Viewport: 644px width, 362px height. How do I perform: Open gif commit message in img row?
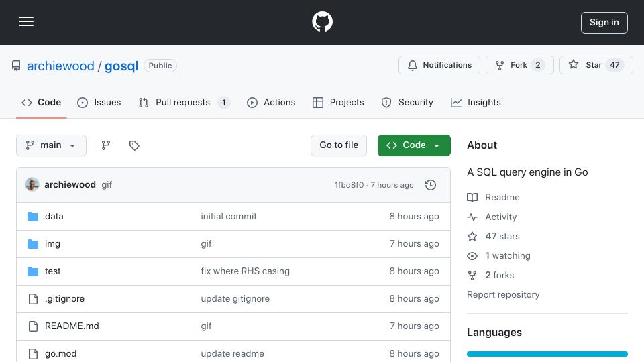tap(206, 244)
